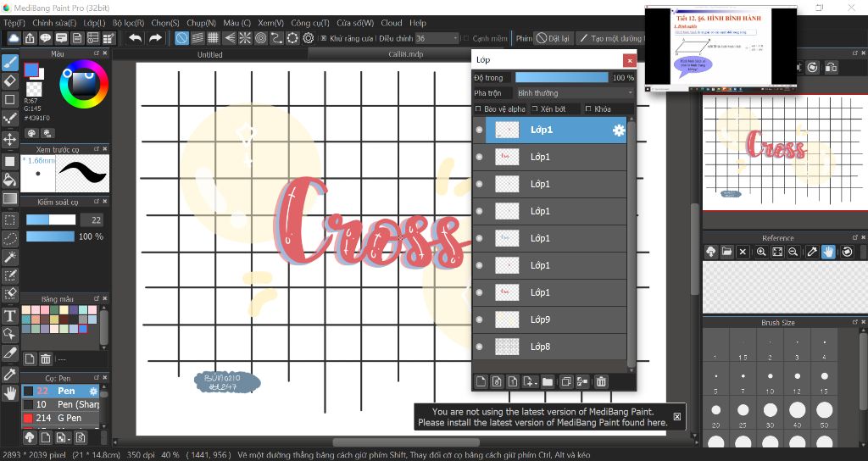The height and width of the screenshot is (461, 868).
Task: Enable the radial lines snap guide
Action: click(x=245, y=38)
